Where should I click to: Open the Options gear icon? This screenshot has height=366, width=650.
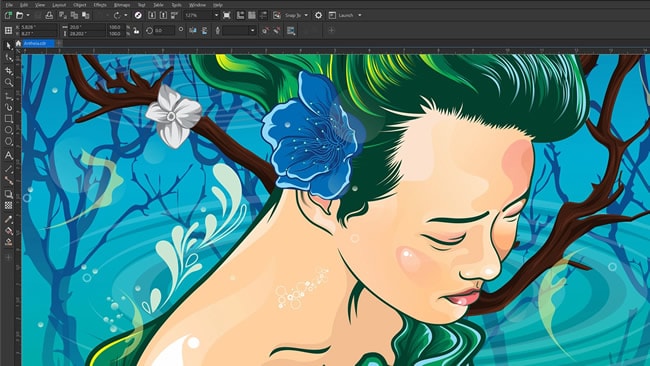tap(318, 15)
